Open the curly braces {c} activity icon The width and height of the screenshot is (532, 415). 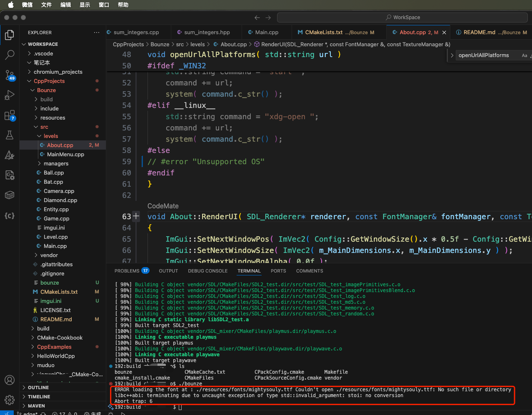(10, 215)
